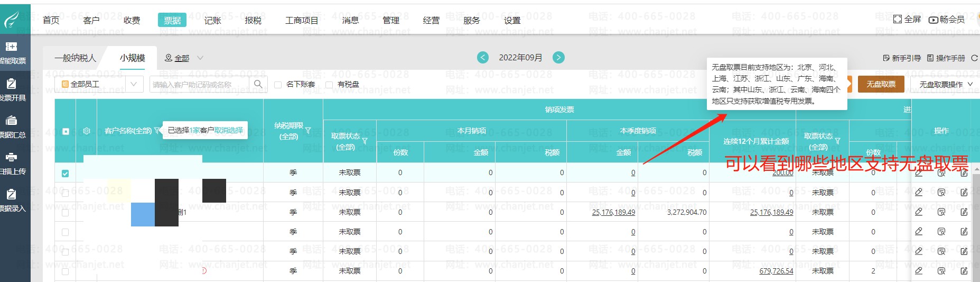
Task: Click pencil edit icon in 25,176,189.49 row
Action: coord(919,212)
